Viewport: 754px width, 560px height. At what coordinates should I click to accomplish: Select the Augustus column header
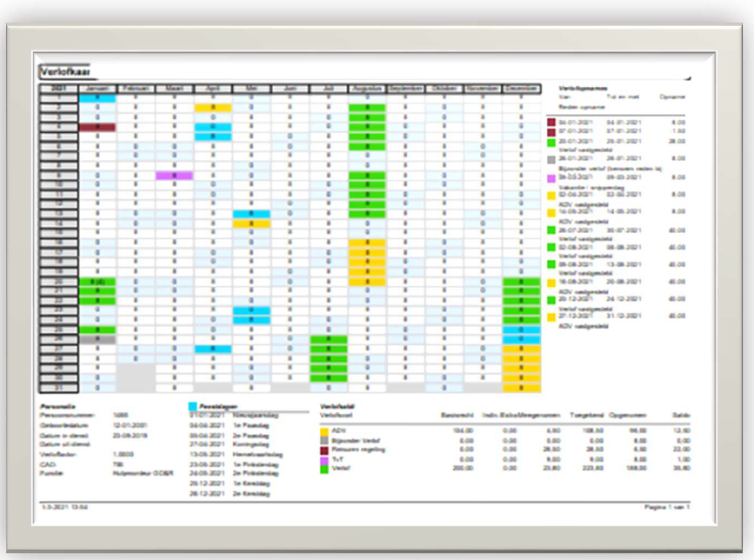(367, 89)
